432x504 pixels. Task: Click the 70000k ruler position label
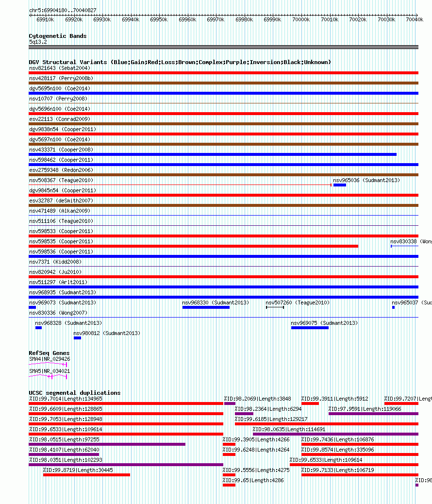[301, 19]
